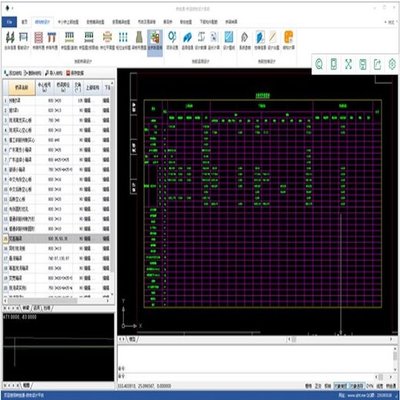Click the green X icon in floating toolbar

click(x=348, y=64)
